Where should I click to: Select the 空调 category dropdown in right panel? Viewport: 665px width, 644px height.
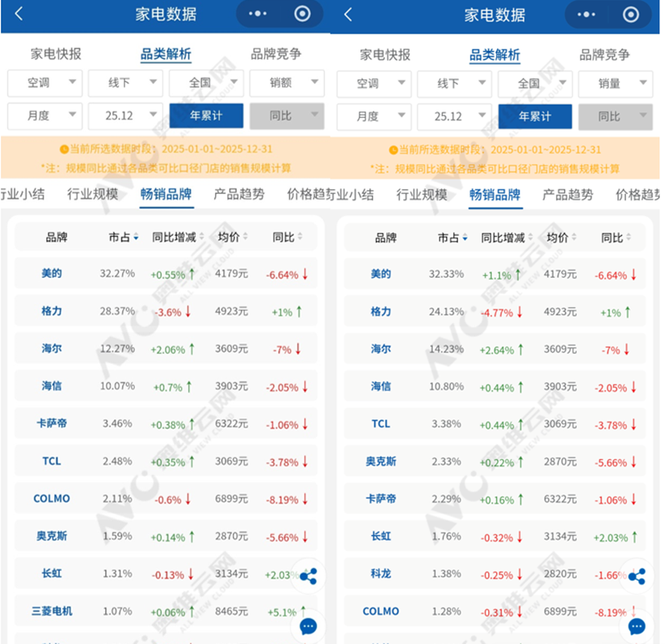click(373, 82)
